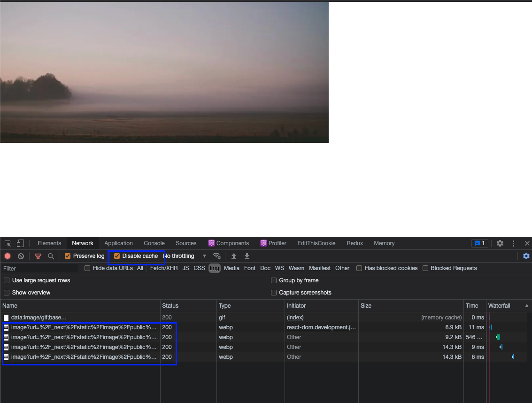Open DevTools settings gear
Screen dimensions: 532x403
tap(500, 243)
